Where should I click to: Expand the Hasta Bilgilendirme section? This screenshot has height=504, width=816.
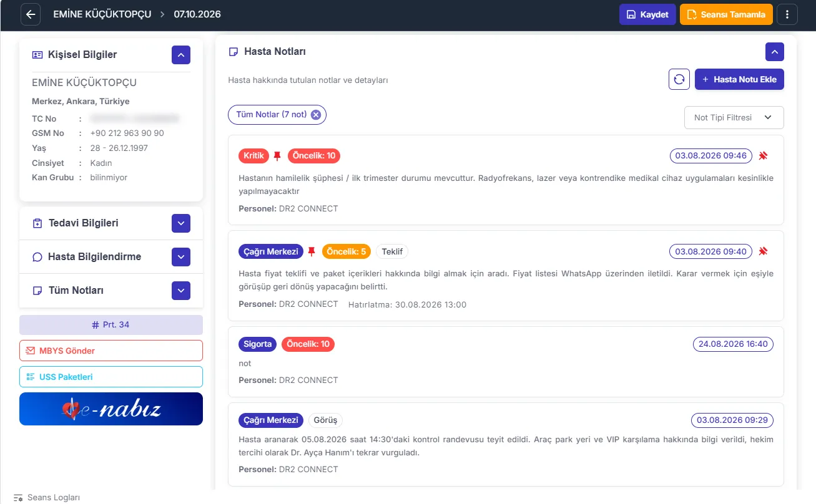tap(181, 257)
